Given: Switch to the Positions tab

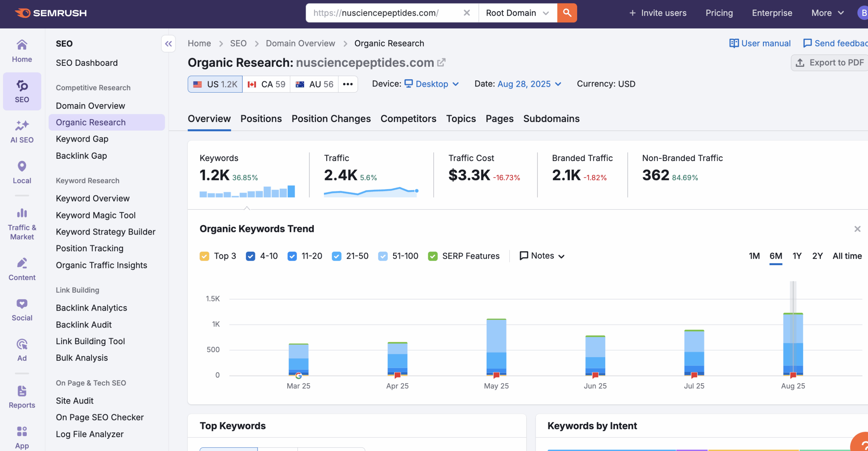Looking at the screenshot, I should (x=261, y=119).
